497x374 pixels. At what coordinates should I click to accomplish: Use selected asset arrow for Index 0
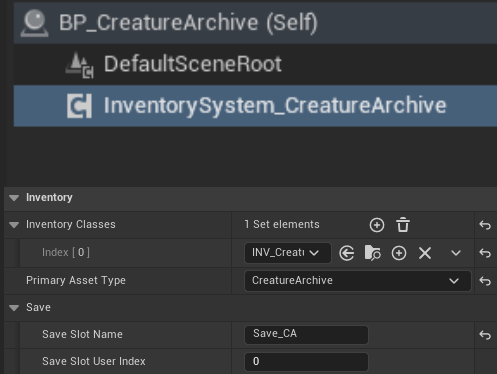(347, 253)
